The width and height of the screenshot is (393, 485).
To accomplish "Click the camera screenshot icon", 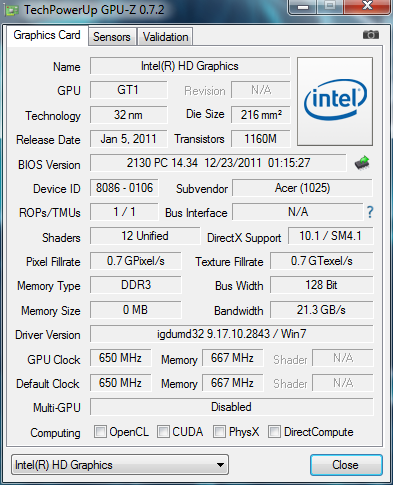I will [371, 35].
